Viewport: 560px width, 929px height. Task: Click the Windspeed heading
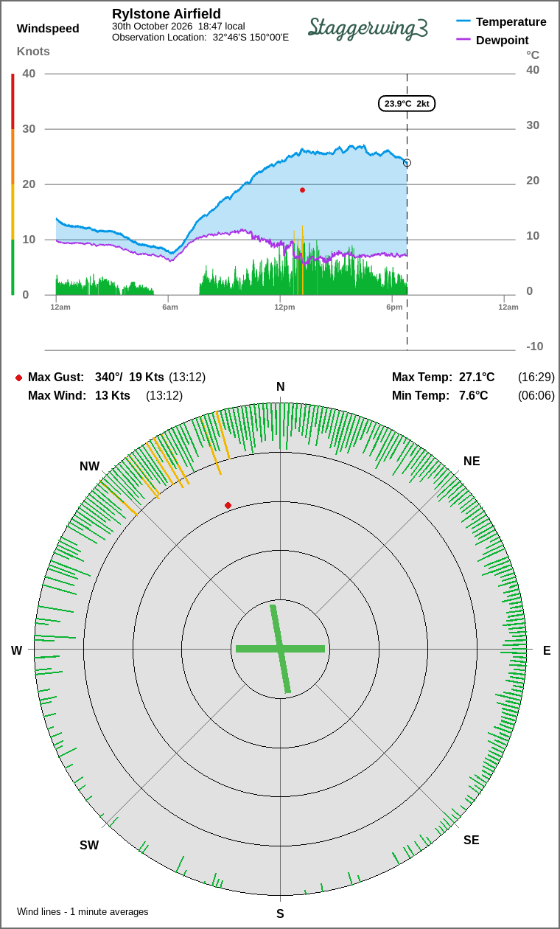click(48, 29)
